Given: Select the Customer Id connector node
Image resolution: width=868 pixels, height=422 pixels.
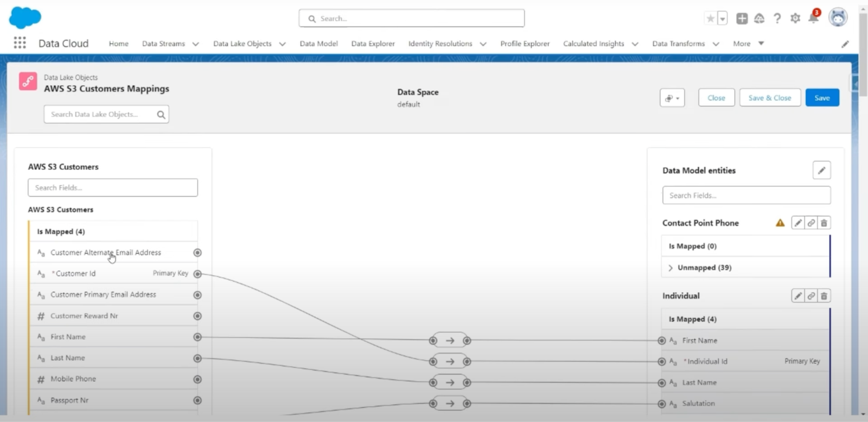Looking at the screenshot, I should click(197, 274).
